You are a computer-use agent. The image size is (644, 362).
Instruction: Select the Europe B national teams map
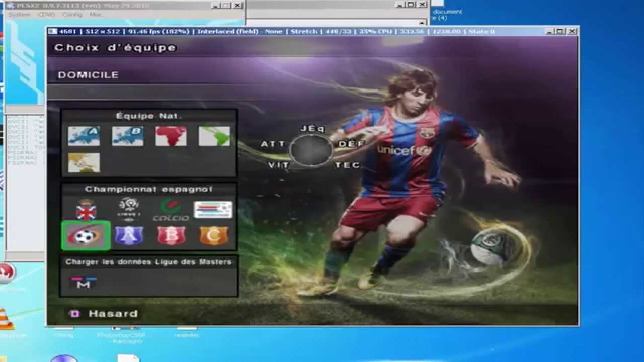tap(127, 136)
